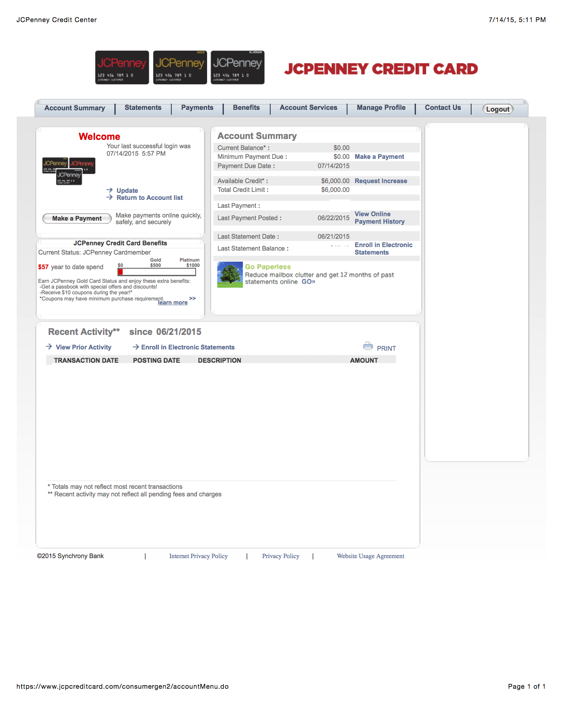Click the Last Payment Posted 06/22/2015 value
Screen dimensions: 563x728
click(333, 218)
